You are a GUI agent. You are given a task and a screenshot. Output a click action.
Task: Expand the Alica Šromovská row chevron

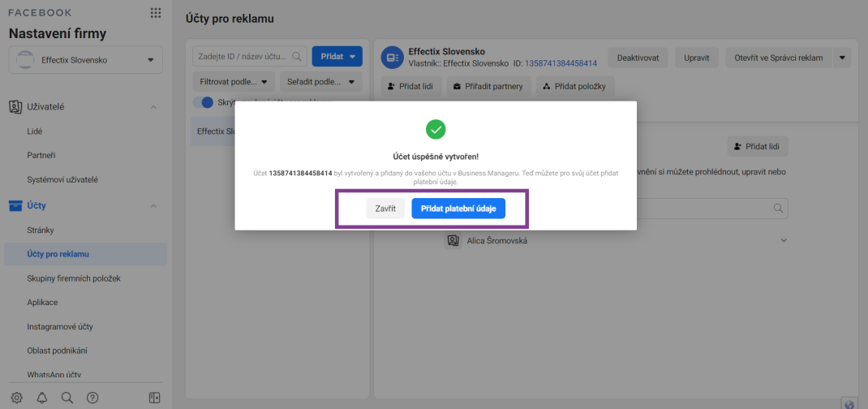(x=784, y=240)
